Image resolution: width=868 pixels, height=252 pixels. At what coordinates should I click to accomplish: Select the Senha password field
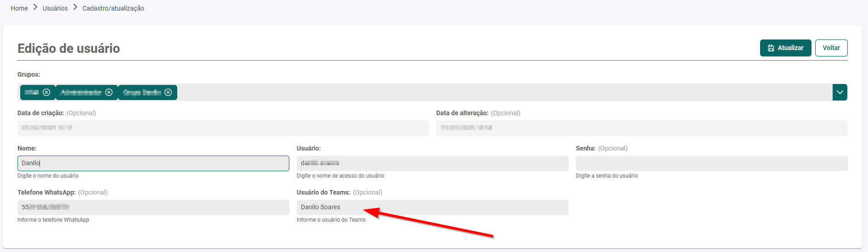tap(711, 163)
